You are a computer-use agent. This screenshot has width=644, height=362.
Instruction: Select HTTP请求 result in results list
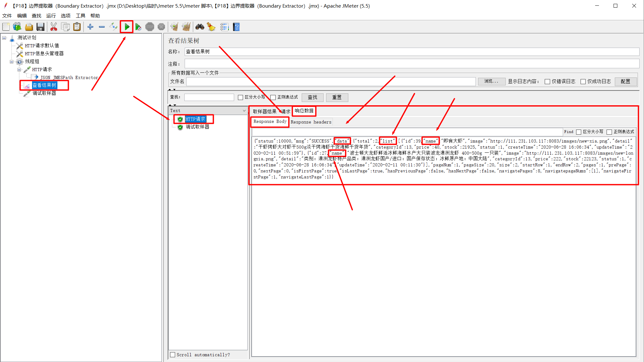195,119
